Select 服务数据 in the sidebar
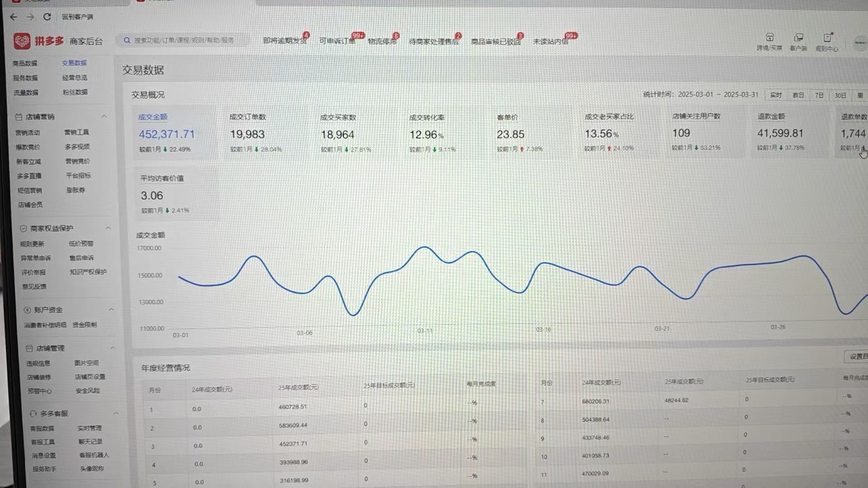 tap(25, 78)
